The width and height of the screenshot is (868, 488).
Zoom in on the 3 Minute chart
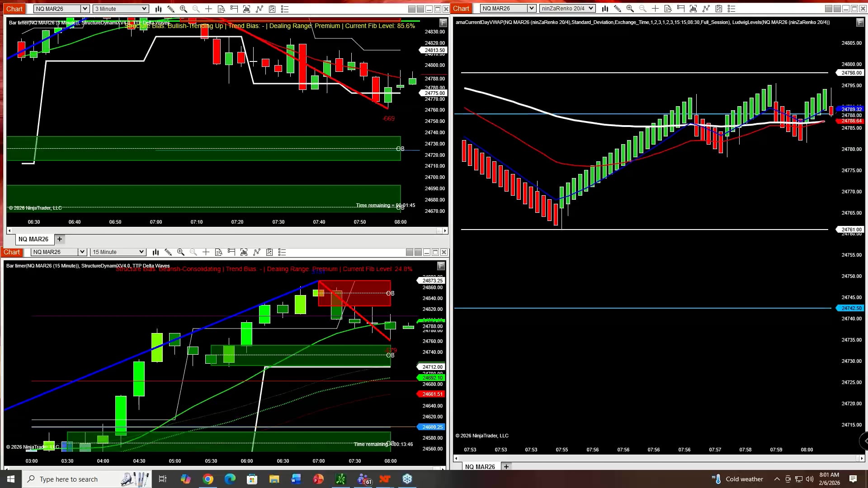point(184,9)
